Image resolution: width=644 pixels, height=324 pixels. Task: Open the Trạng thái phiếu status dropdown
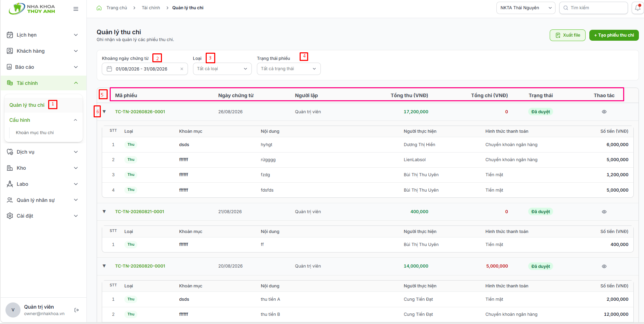pyautogui.click(x=289, y=69)
